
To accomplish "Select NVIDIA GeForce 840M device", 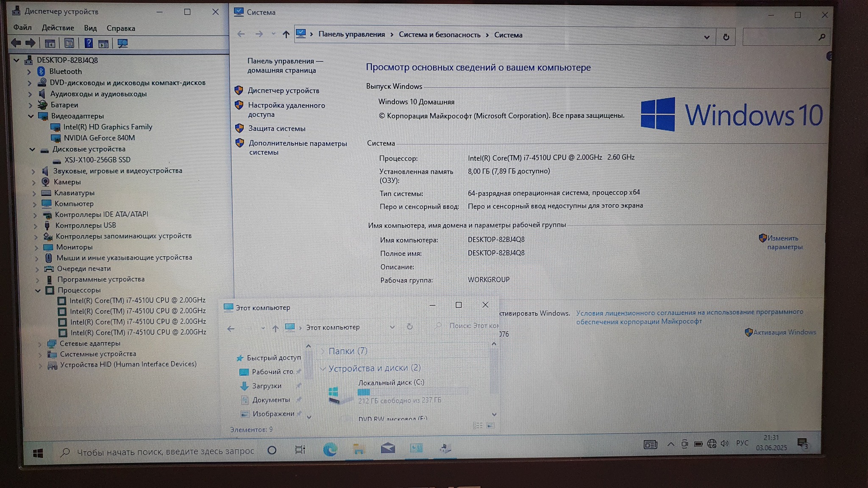I will tap(99, 138).
